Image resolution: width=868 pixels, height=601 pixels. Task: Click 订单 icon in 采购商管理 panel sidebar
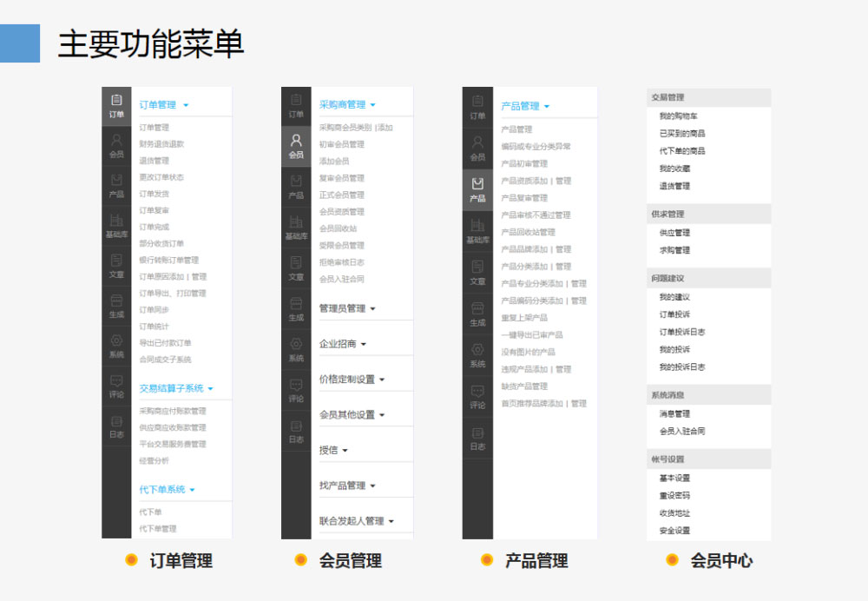coord(296,106)
